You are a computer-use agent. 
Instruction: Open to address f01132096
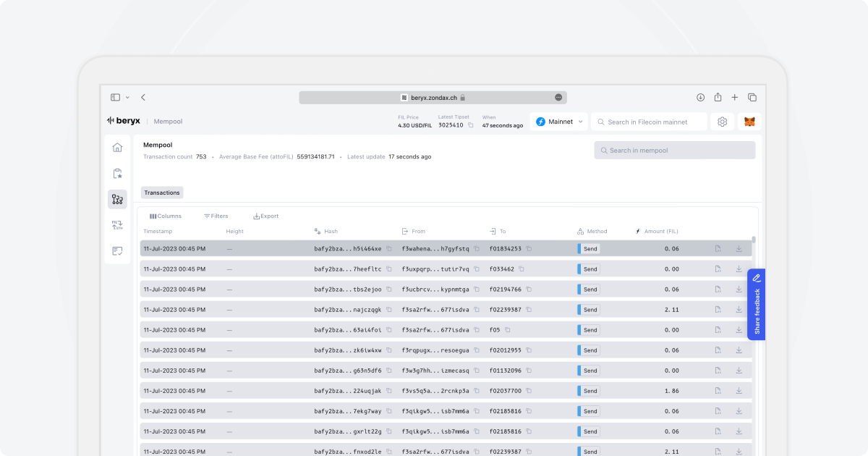click(506, 370)
